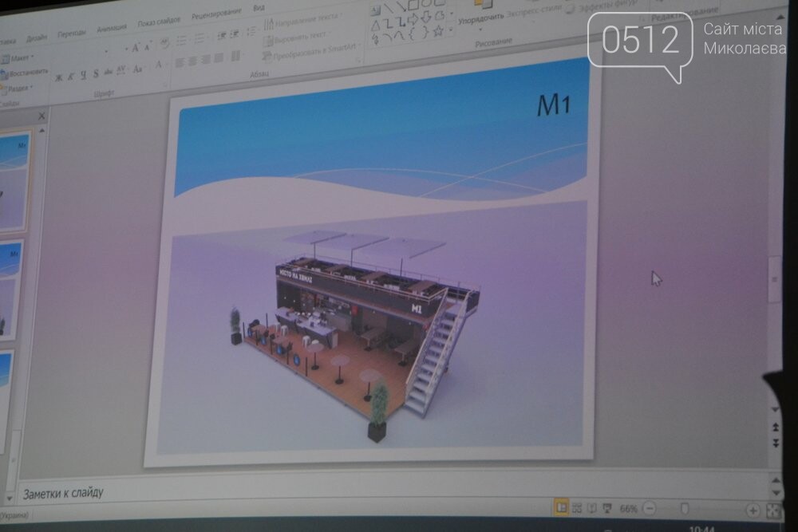Select the elbow connector shape

(388, 23)
